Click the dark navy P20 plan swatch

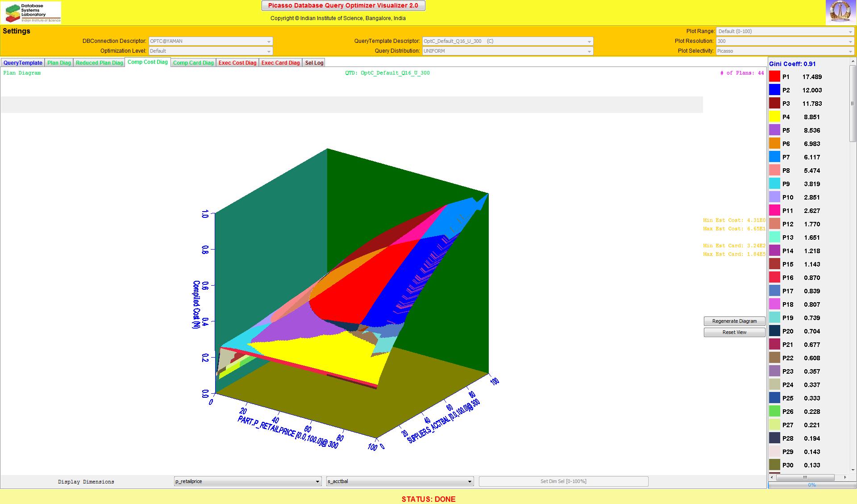pos(774,331)
